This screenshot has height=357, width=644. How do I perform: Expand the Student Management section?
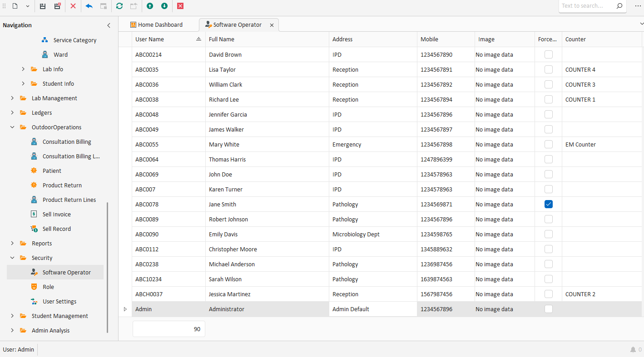click(x=12, y=316)
